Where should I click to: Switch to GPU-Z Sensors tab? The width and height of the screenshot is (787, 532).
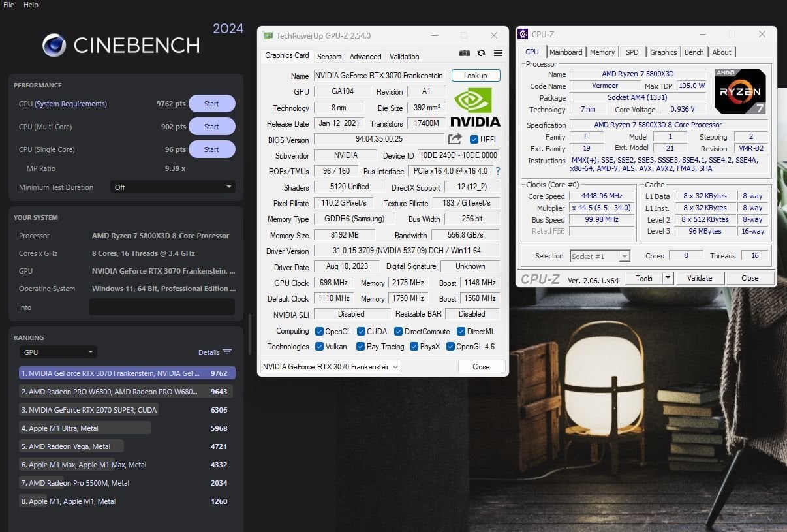click(330, 57)
